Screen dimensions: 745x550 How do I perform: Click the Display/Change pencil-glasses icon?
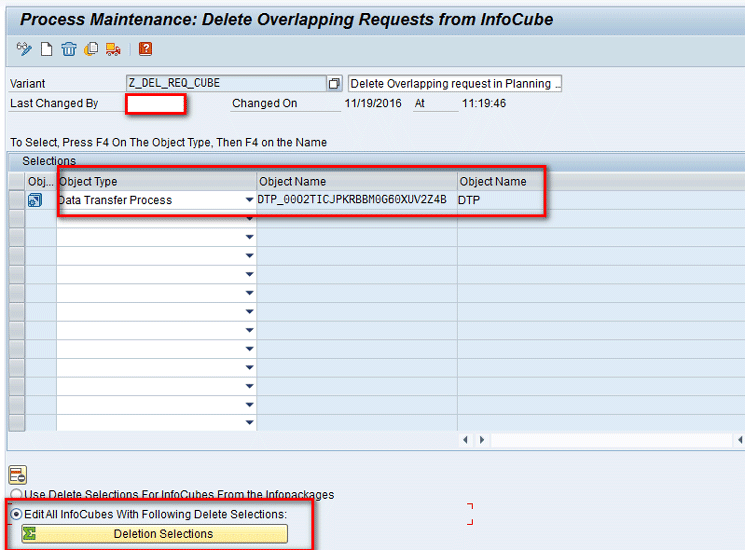(24, 49)
